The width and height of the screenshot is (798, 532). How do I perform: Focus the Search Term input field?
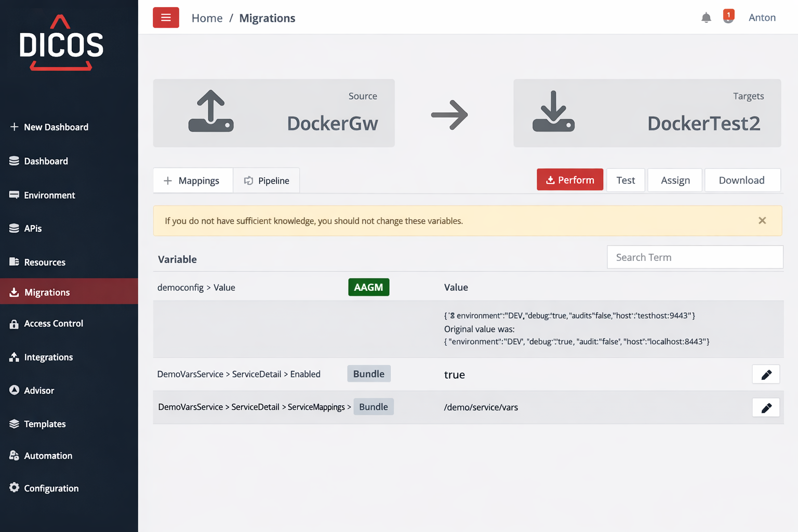tap(695, 257)
